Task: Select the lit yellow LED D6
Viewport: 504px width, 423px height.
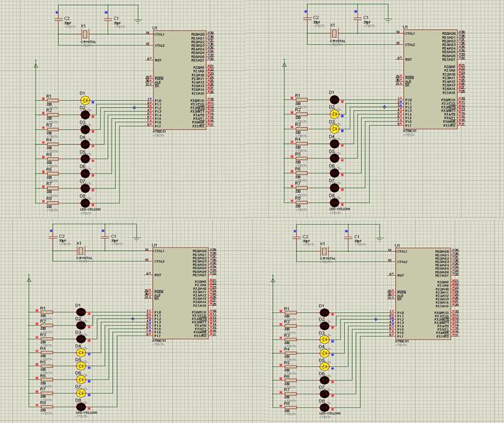Action: click(81, 380)
